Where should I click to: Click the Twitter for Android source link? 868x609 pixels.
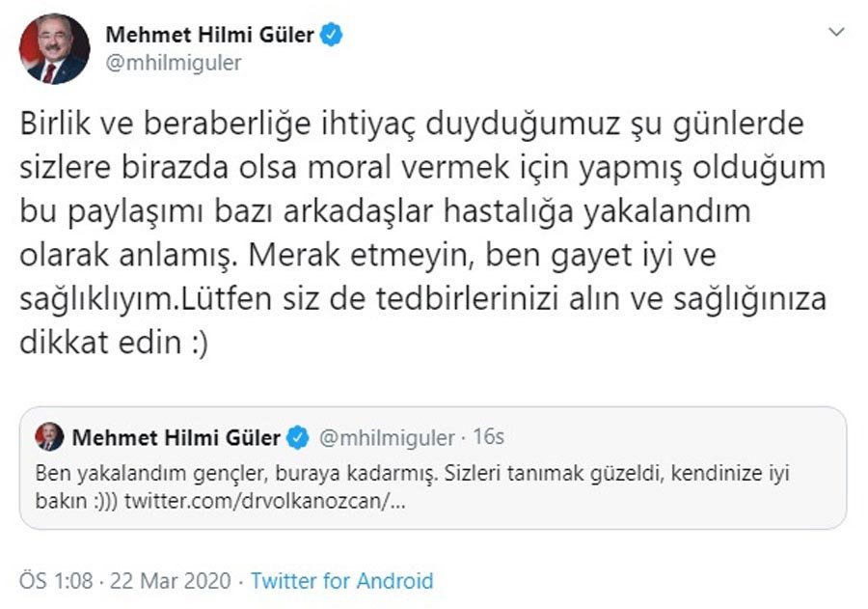(342, 581)
